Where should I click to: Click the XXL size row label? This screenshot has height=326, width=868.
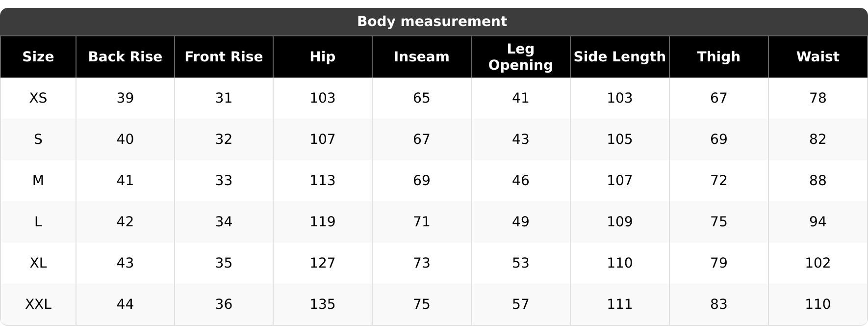click(x=38, y=304)
